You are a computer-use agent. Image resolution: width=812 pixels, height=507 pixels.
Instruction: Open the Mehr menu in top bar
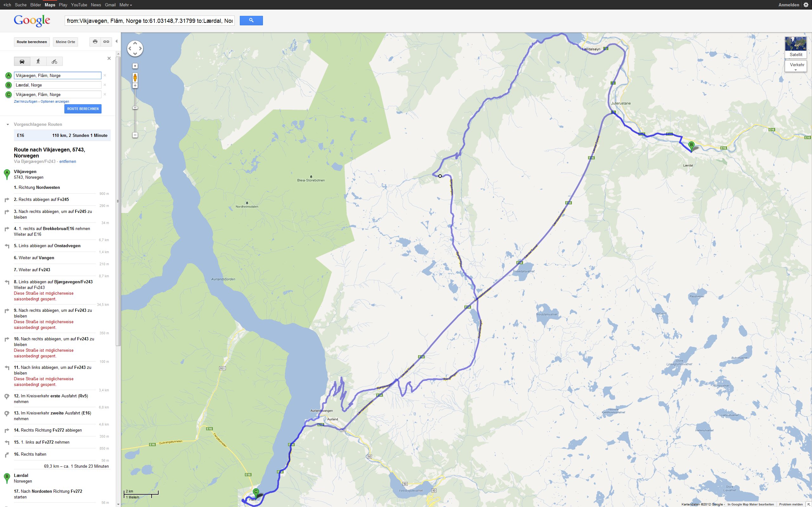coord(126,5)
